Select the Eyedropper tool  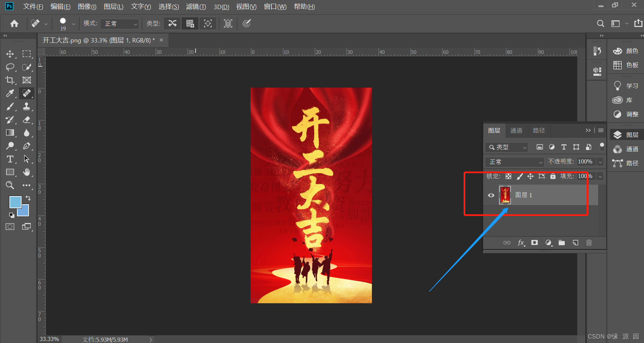click(10, 93)
